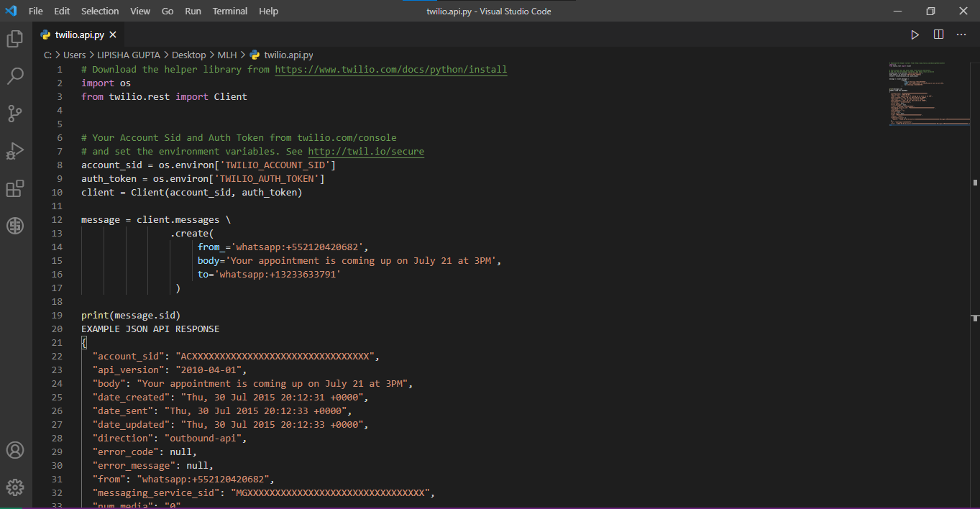Open the Run and Debug view
The image size is (980, 509).
click(15, 151)
